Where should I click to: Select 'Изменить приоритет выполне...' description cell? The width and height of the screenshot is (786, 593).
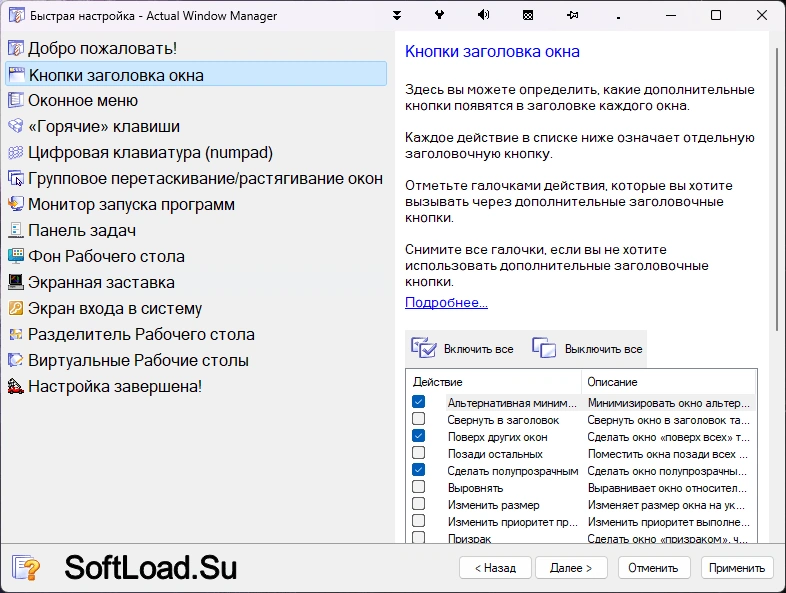[x=668, y=522]
